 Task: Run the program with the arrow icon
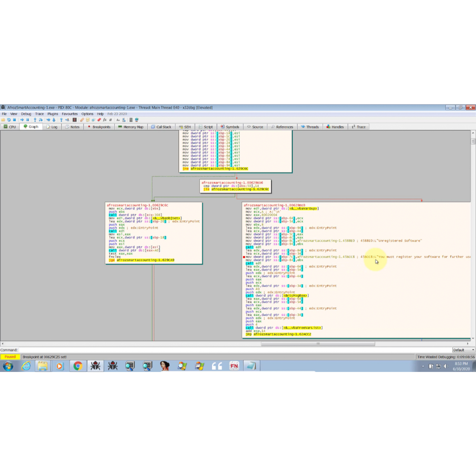tap(22, 120)
